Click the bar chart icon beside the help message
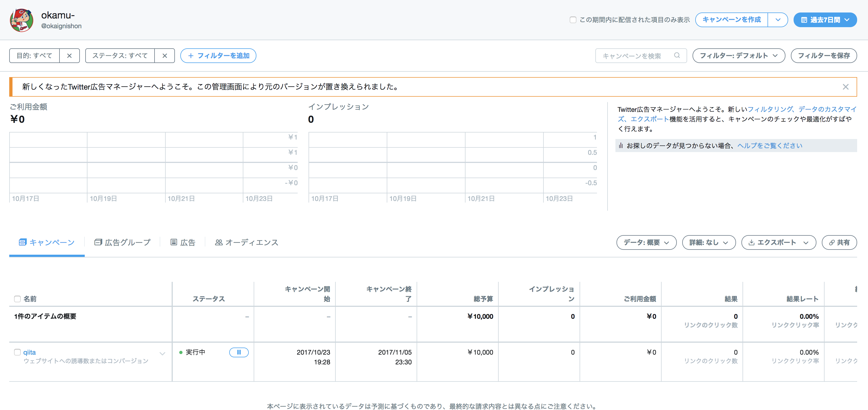This screenshot has height=410, width=868. (x=621, y=146)
